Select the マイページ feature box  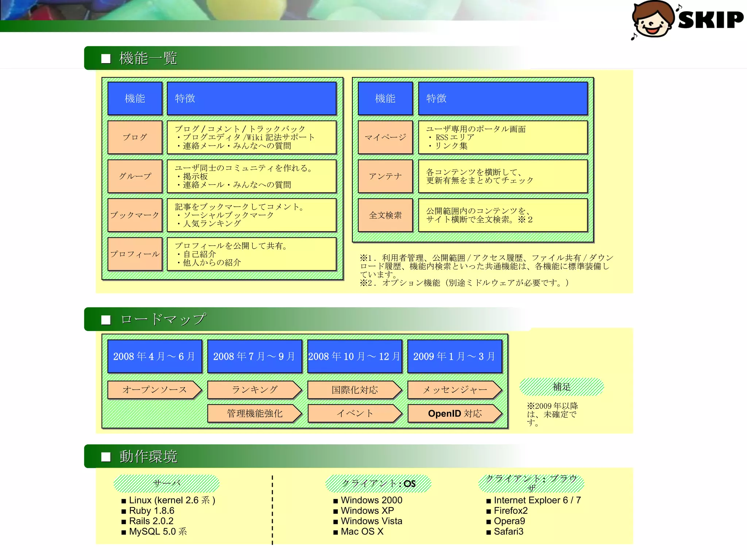(x=385, y=137)
